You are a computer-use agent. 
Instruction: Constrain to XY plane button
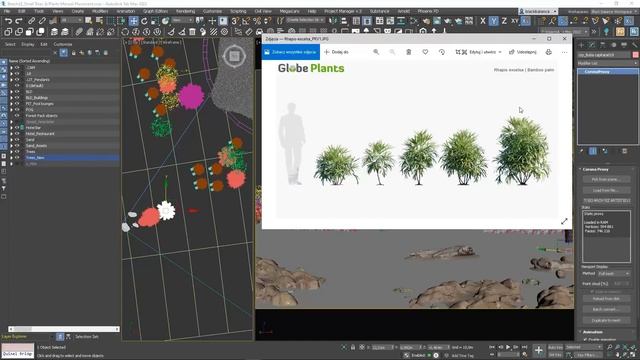pyautogui.click(x=515, y=20)
